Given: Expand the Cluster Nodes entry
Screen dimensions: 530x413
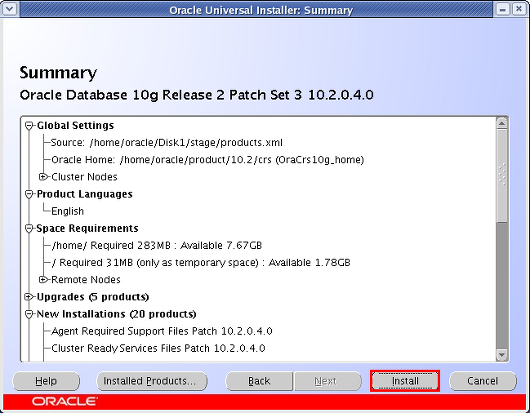Looking at the screenshot, I should (x=43, y=177).
